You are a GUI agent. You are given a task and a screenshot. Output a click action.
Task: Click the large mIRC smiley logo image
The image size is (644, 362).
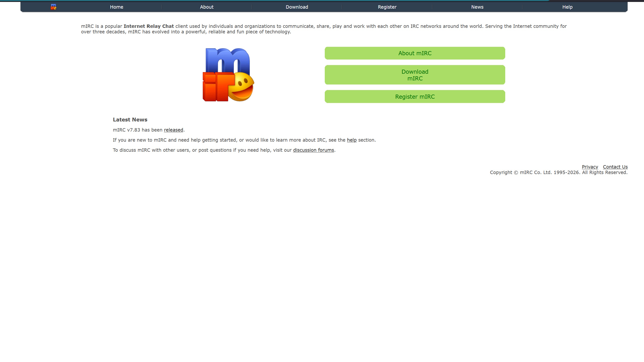(228, 75)
